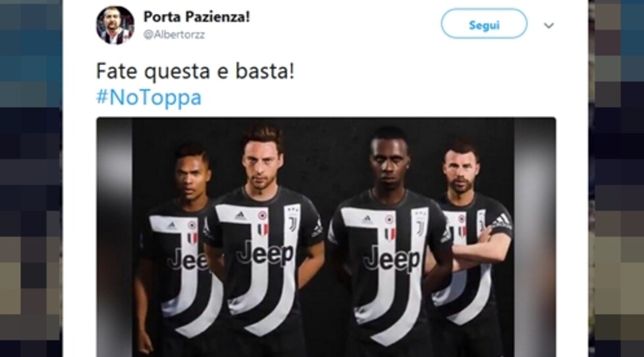Expand the chevron menu beside Segui
The image size is (644, 357).
(x=549, y=26)
